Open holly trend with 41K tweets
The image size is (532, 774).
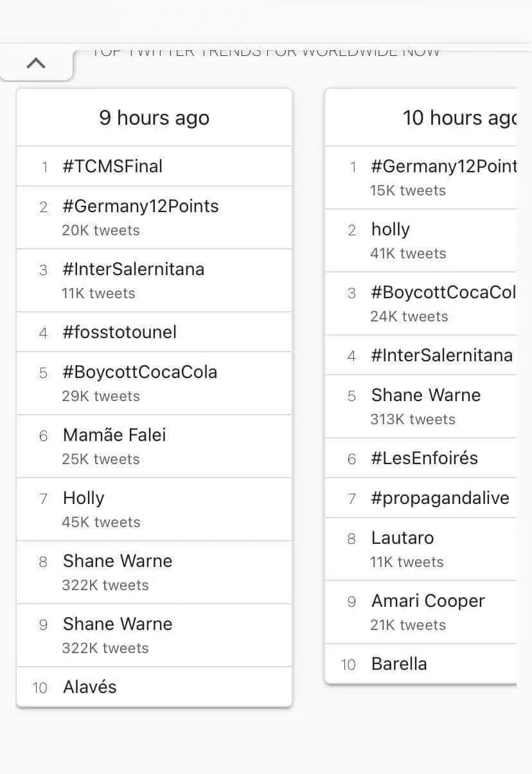(421, 241)
